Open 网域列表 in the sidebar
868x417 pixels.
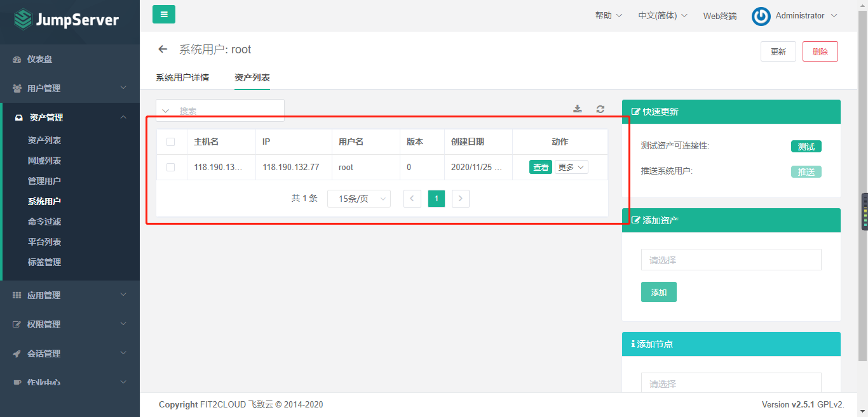coord(44,161)
